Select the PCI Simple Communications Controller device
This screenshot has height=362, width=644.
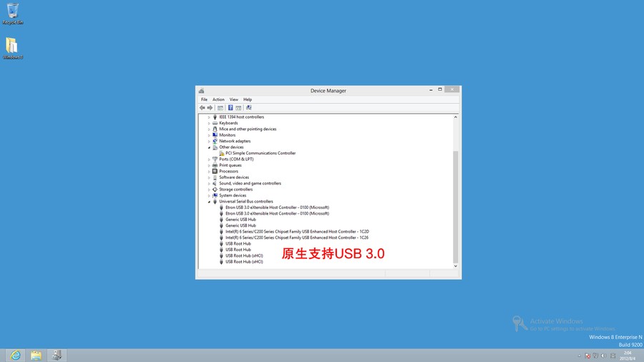(260, 153)
